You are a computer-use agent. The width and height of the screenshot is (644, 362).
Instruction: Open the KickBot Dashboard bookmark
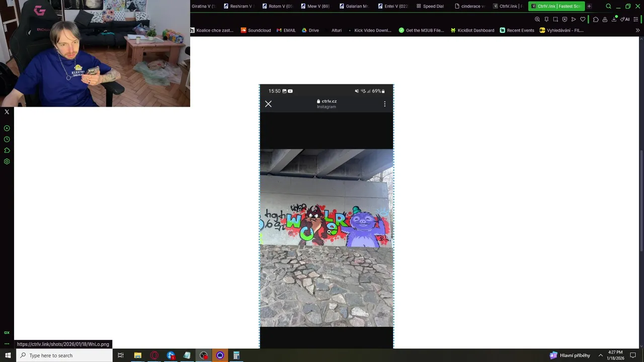click(472, 30)
